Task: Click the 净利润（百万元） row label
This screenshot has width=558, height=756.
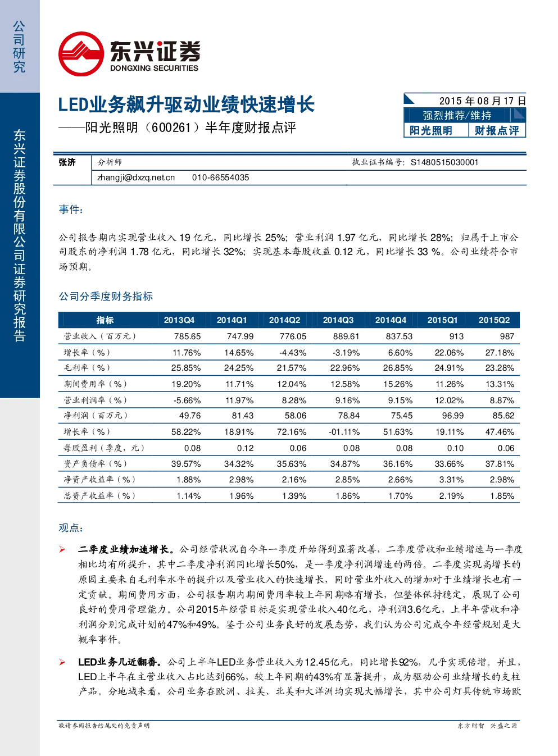Action: (96, 416)
